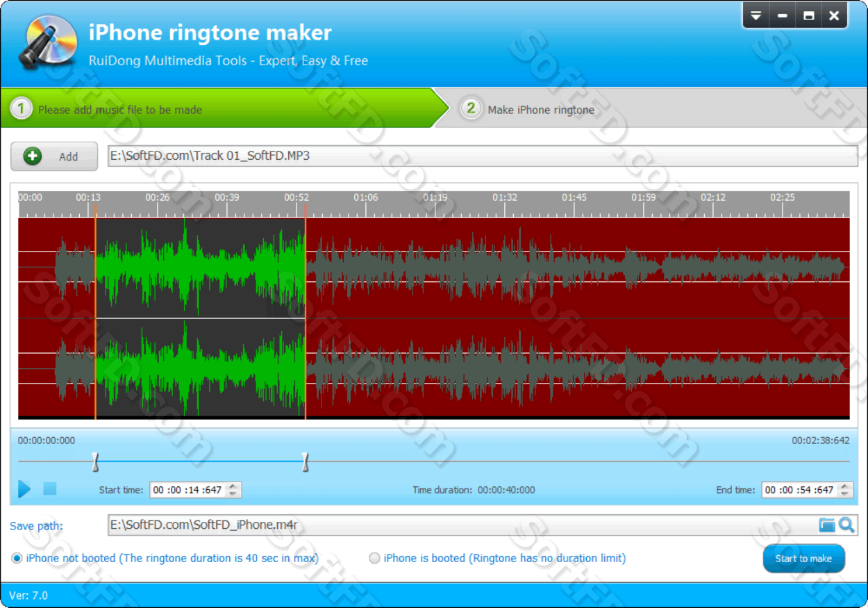Switch to step 2 Make iPhone ringtone

(529, 109)
